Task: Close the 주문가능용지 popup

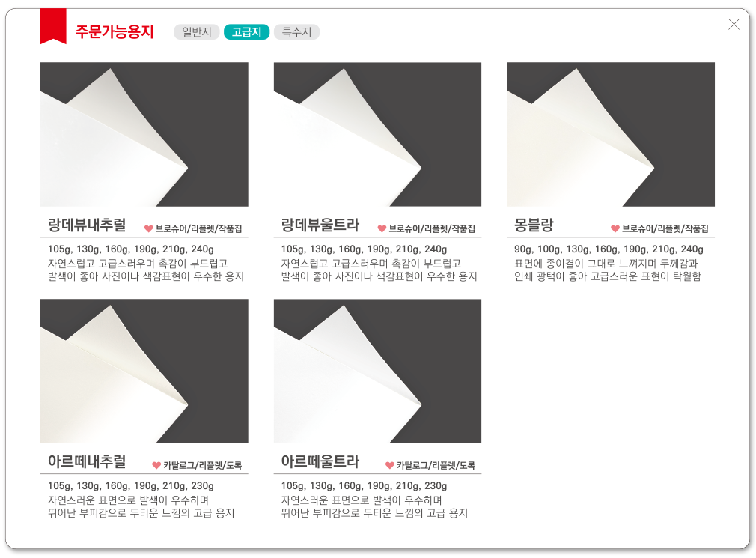Action: pos(734,25)
